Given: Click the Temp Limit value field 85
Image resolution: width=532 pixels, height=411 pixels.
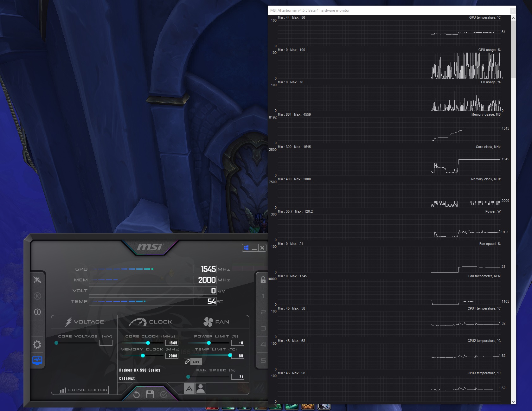Looking at the screenshot, I should 238,356.
